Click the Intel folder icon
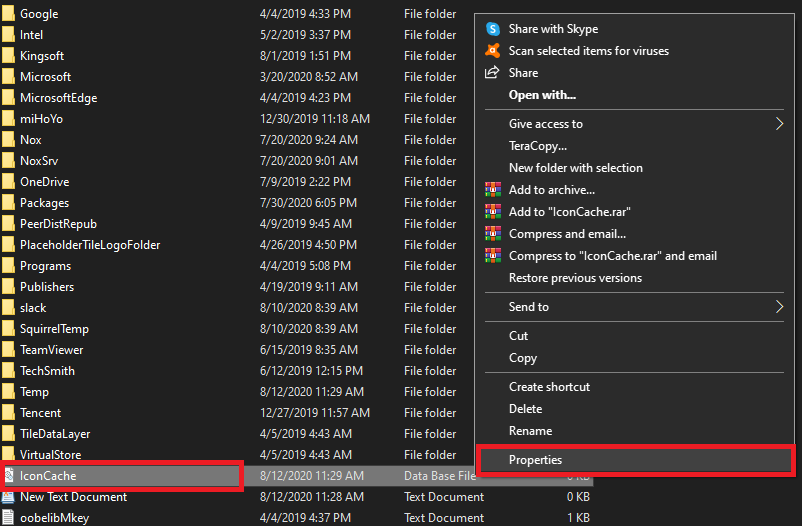 (8, 35)
